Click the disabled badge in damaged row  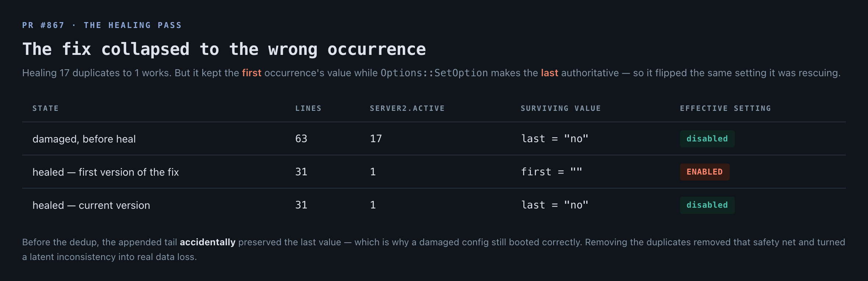click(707, 139)
